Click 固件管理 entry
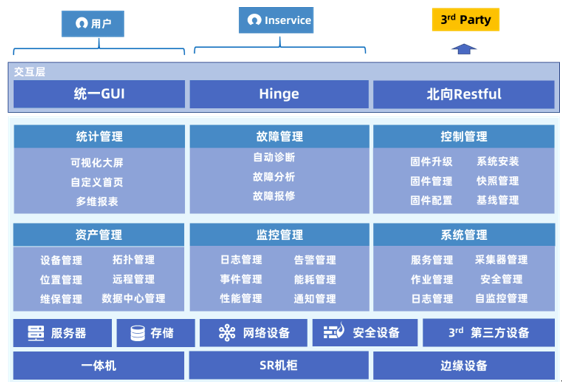This screenshot has height=382, width=562. tap(431, 181)
